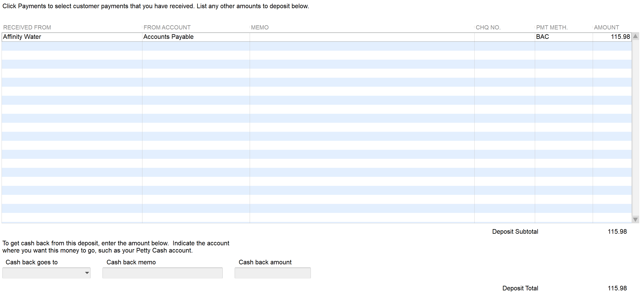Click the Deposit Subtotal value

[617, 232]
